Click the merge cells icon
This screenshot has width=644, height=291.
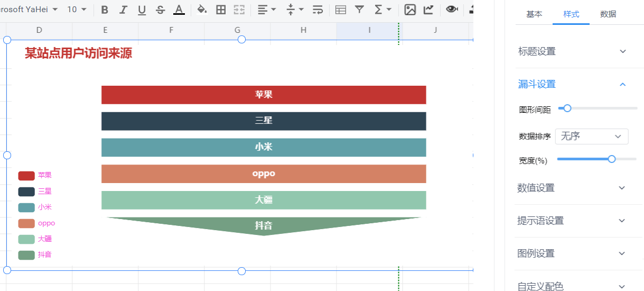[x=239, y=10]
